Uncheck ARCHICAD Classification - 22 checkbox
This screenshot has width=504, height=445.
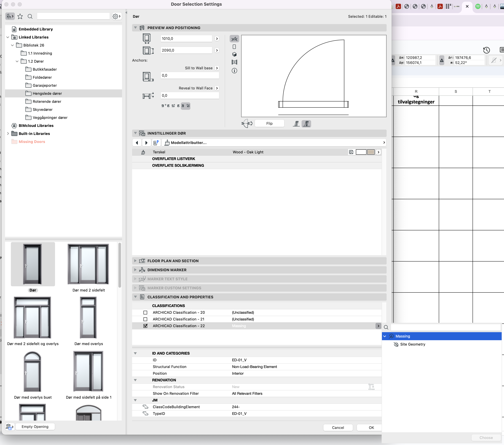tap(145, 326)
